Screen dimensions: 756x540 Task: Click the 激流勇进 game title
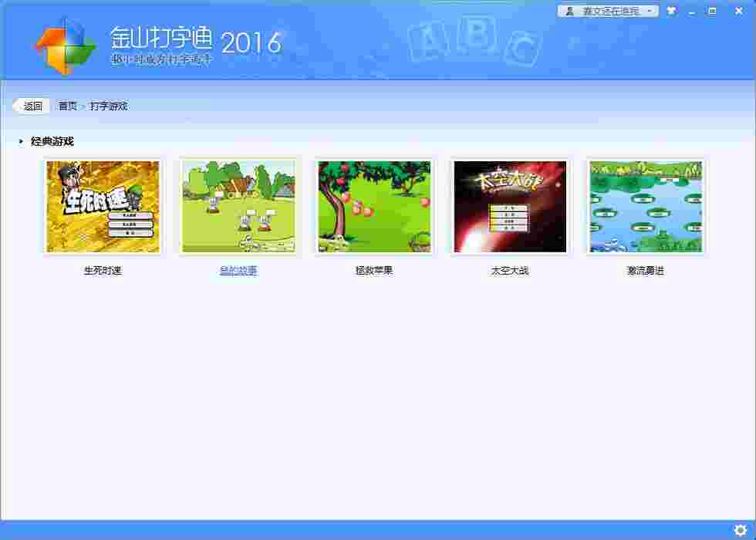(x=646, y=271)
